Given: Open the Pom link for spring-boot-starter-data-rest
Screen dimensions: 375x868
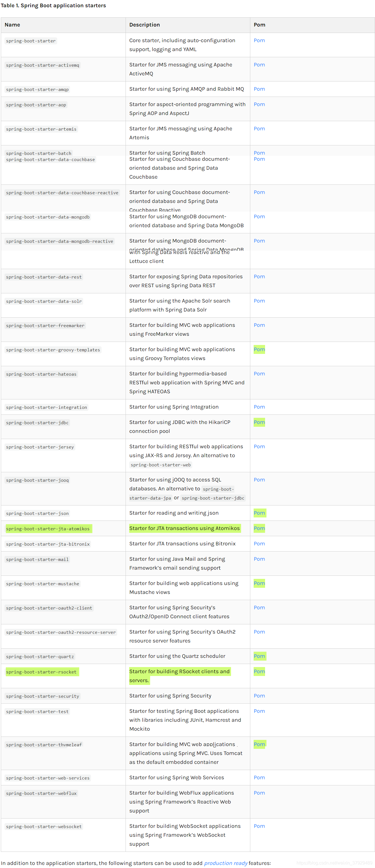Looking at the screenshot, I should (x=259, y=277).
